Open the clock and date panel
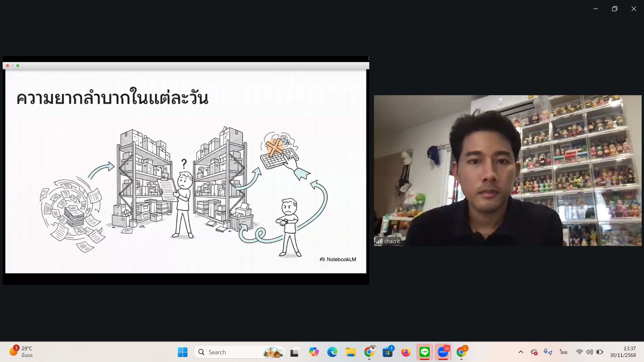The height and width of the screenshot is (362, 644). [623, 352]
